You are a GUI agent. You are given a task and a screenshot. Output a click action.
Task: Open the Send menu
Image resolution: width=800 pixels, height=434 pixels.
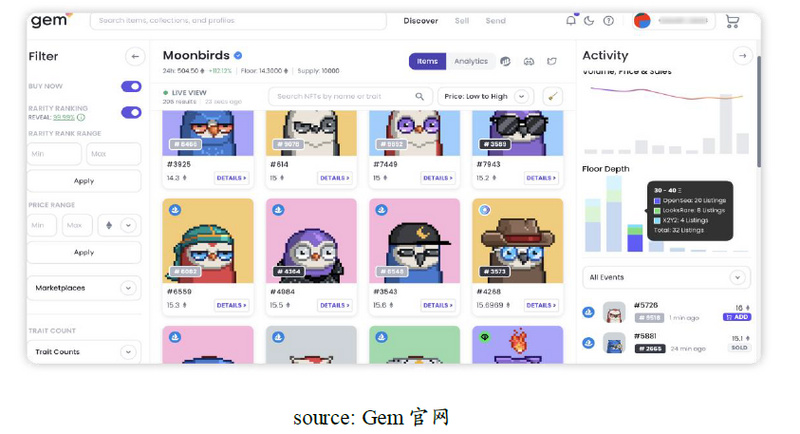pos(495,21)
